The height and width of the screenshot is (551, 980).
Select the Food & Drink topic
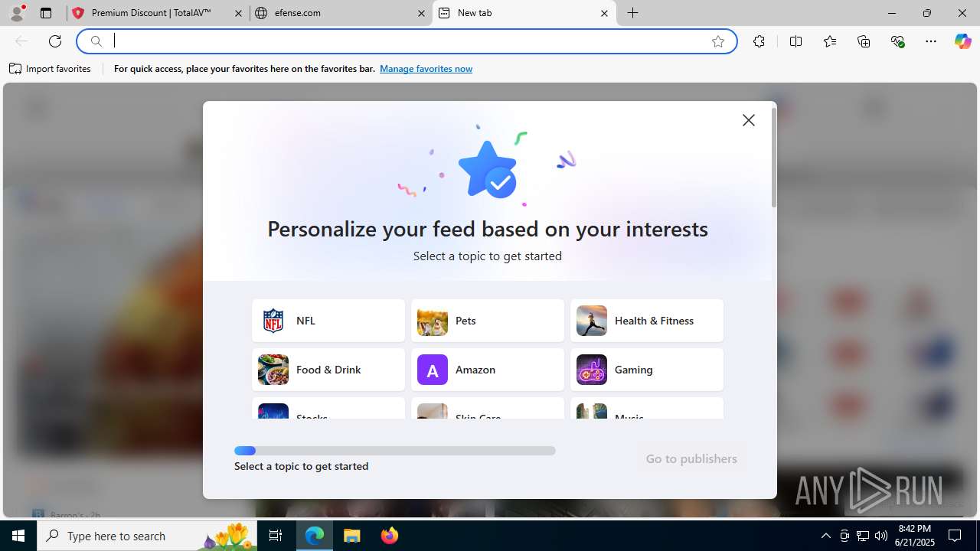point(328,370)
